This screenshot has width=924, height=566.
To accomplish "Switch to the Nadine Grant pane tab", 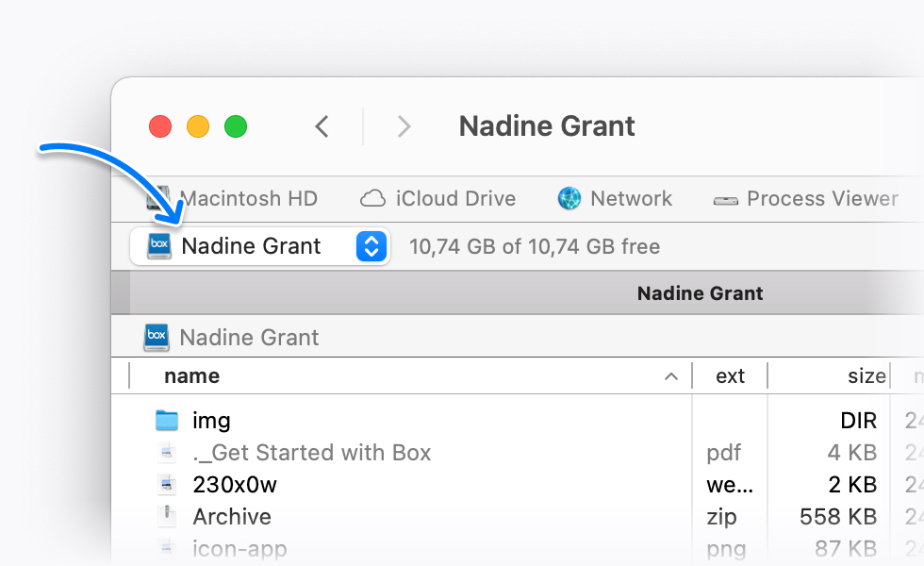I will (x=700, y=293).
